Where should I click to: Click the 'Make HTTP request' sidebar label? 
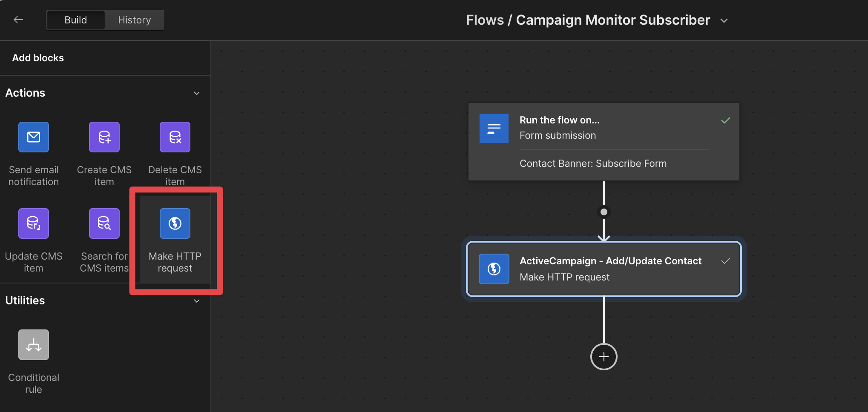pos(175,262)
